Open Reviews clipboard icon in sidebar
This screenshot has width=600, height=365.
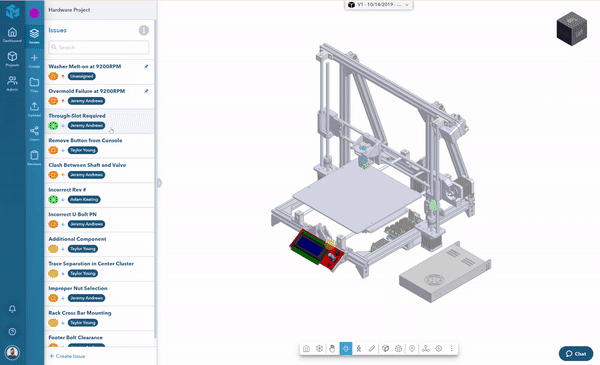[x=34, y=158]
